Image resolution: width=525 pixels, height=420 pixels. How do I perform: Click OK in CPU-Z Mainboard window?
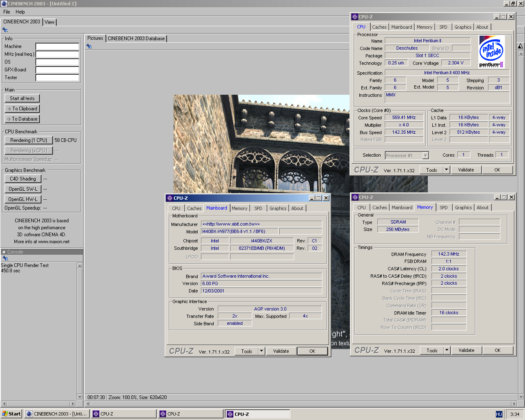coord(312,351)
